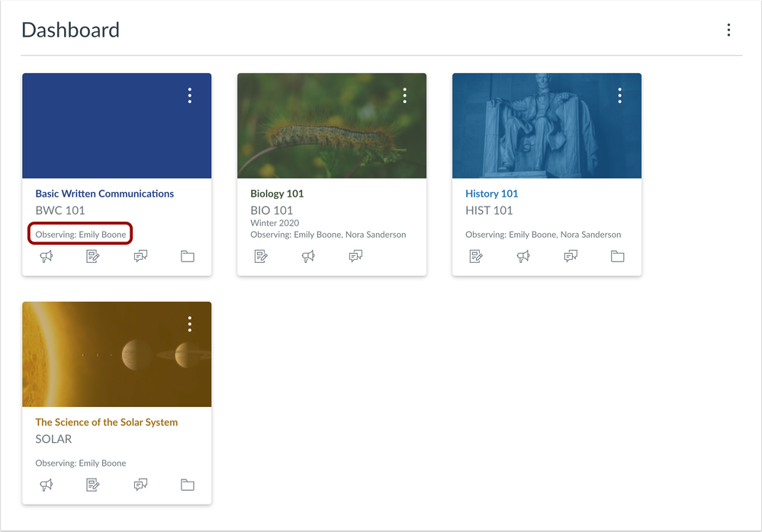Open Assignments icon on Biology 101 card

261,257
